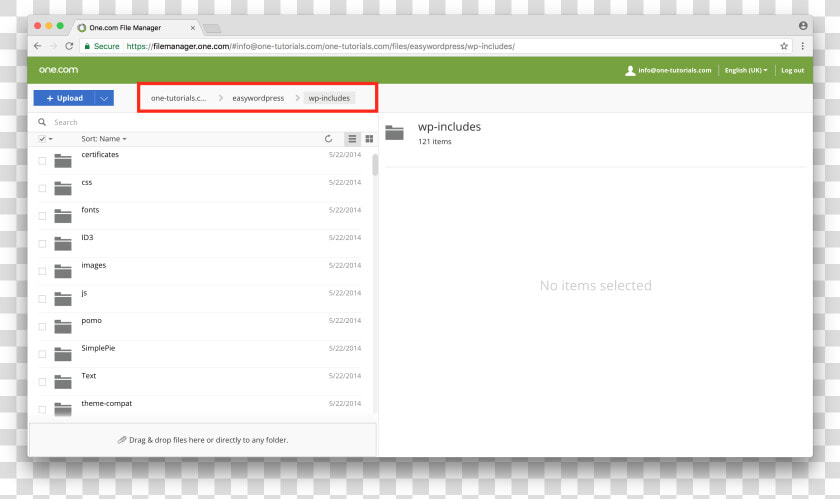Tick the pomo folder checkbox

42,326
